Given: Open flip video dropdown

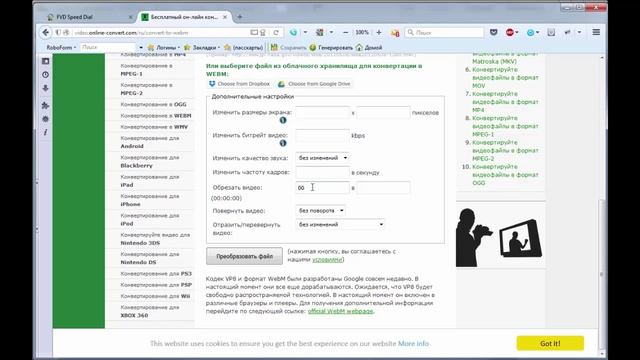Looking at the screenshot, I should click(x=340, y=224).
